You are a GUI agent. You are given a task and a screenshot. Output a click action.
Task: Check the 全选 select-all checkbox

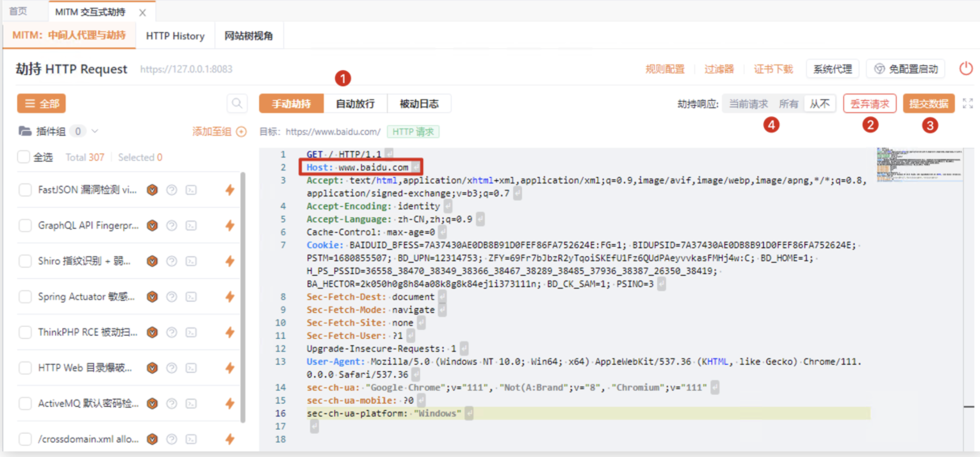pyautogui.click(x=24, y=157)
